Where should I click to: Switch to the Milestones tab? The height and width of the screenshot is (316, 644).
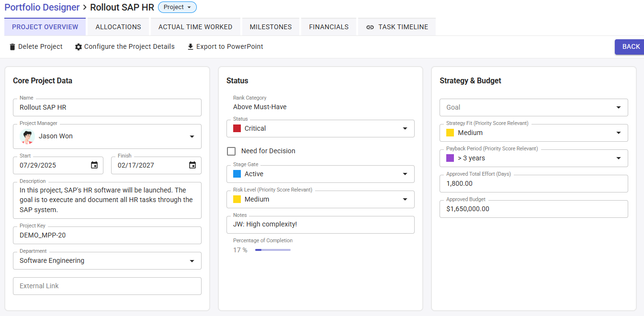click(270, 27)
